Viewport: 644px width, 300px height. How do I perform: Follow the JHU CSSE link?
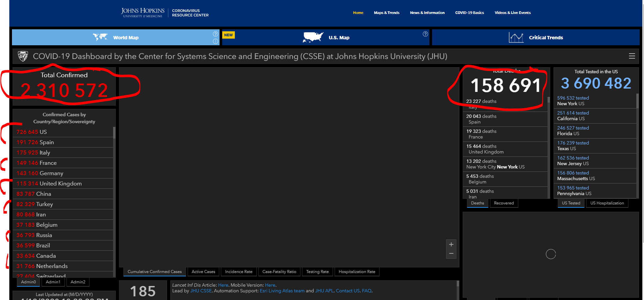(x=201, y=291)
